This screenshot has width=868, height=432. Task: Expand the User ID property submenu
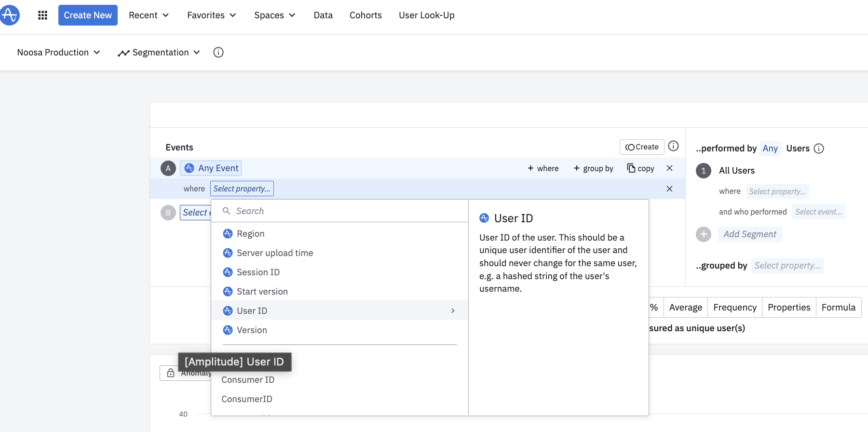(453, 310)
